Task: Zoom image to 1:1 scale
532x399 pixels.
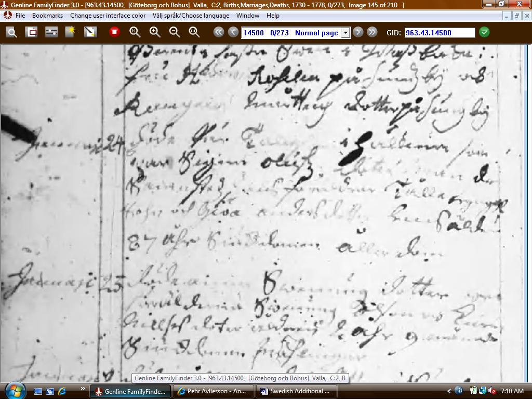Action: tap(135, 32)
